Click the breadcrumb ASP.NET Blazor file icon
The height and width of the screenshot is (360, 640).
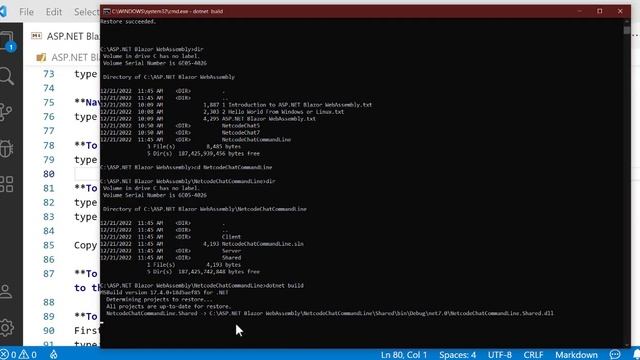[x=41, y=58]
